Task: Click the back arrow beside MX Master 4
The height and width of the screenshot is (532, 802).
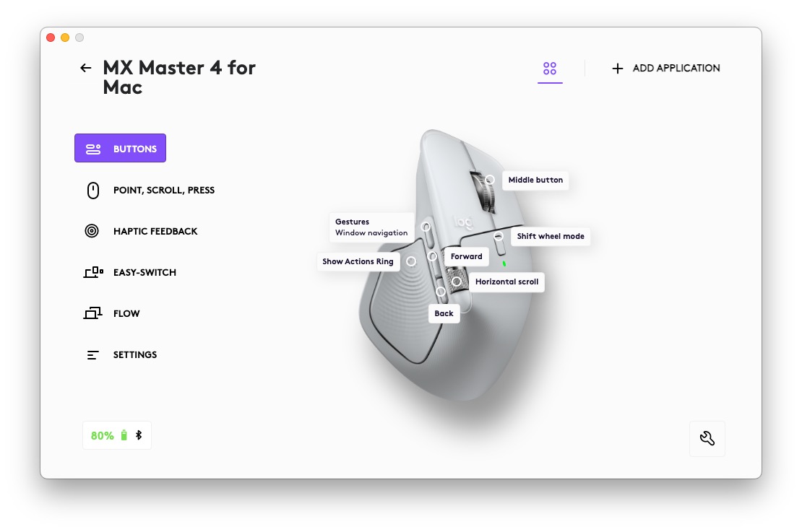Action: (x=85, y=68)
